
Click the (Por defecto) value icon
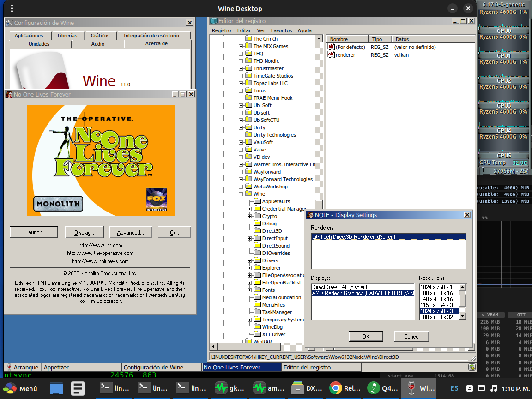tap(331, 47)
